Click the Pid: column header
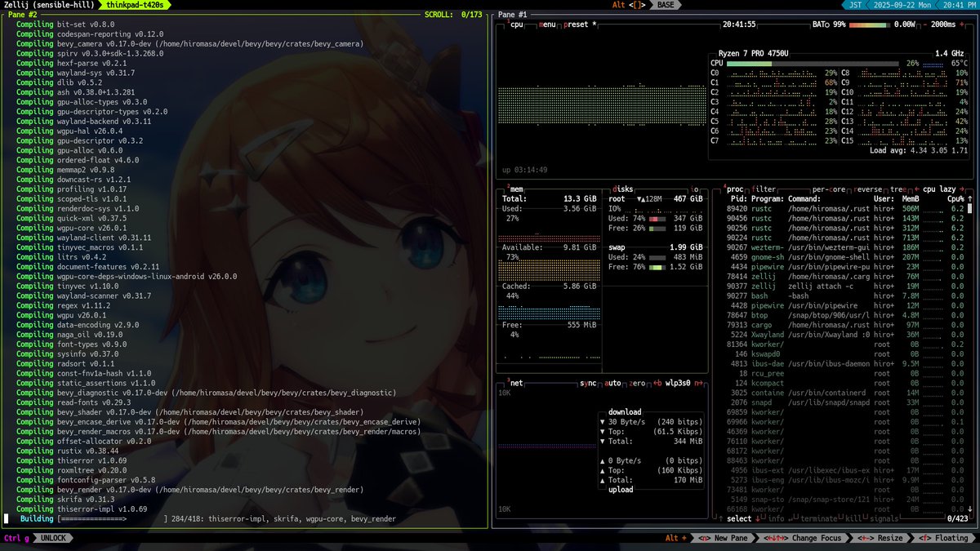Screen dimensions: 980x551 tap(738, 198)
